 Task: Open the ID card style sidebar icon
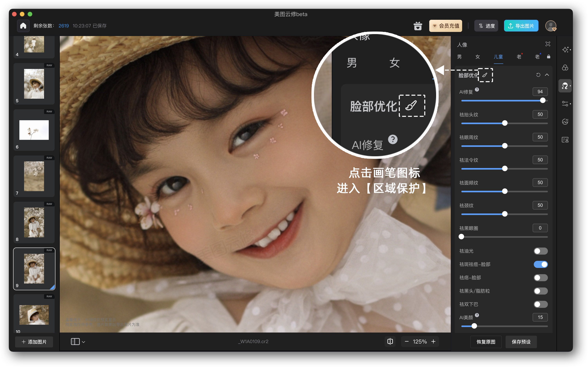[x=565, y=140]
